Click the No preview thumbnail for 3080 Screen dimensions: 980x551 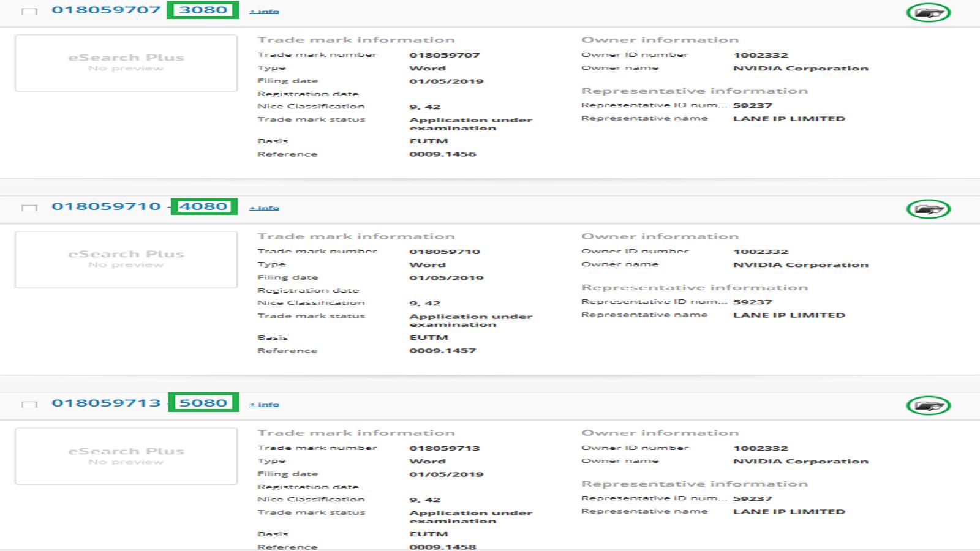126,63
